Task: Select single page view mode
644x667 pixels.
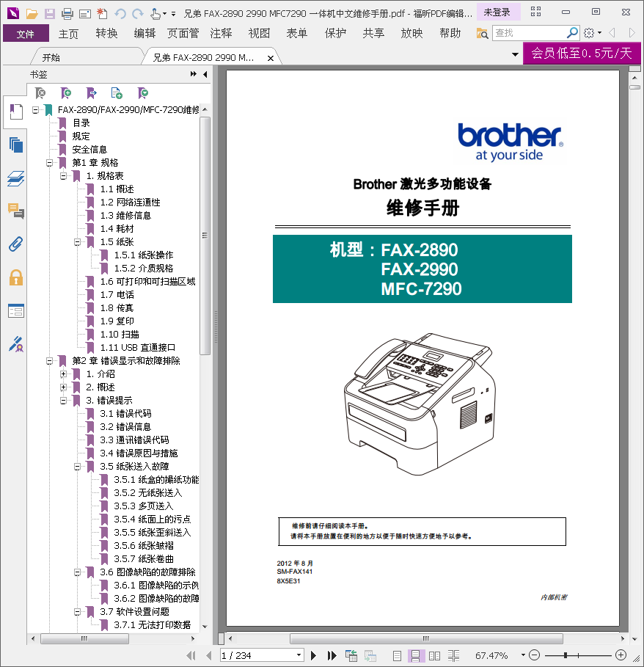Action: click(x=397, y=655)
